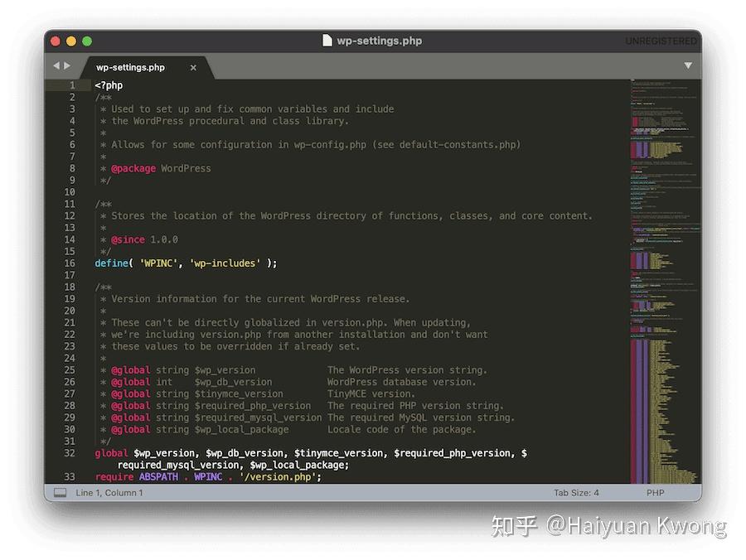
Task: Click the minimap code overview
Action: click(x=665, y=282)
